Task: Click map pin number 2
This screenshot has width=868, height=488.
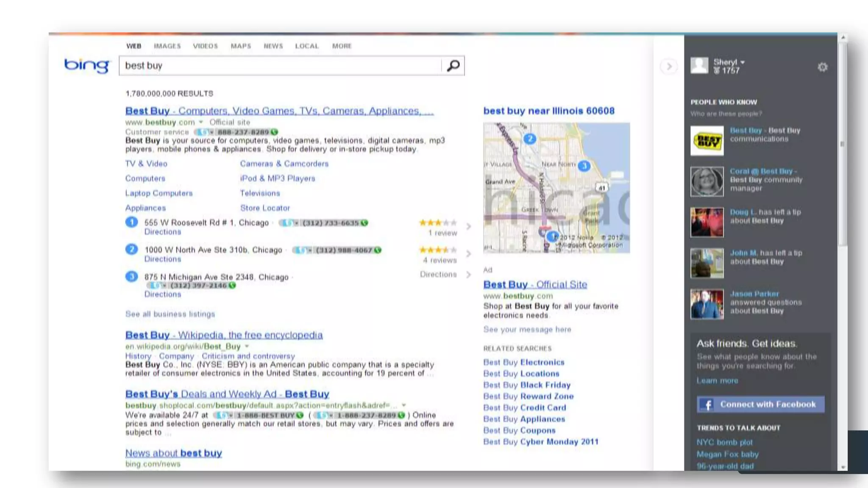Action: 529,139
